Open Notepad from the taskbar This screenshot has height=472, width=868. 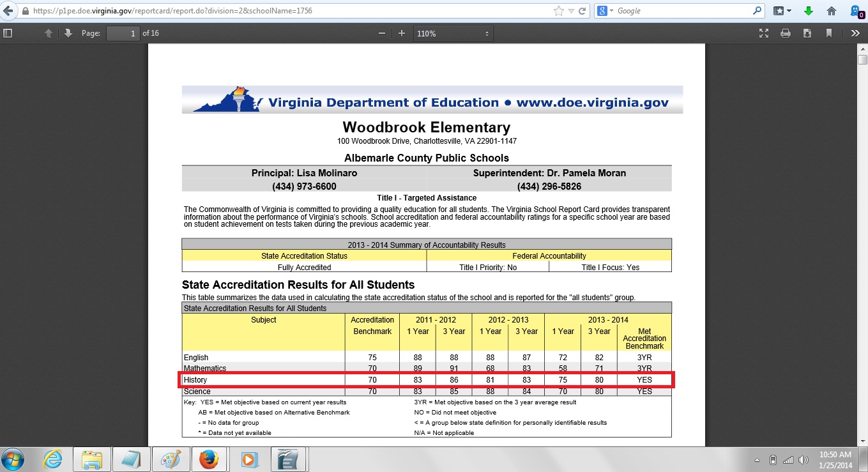coord(130,459)
